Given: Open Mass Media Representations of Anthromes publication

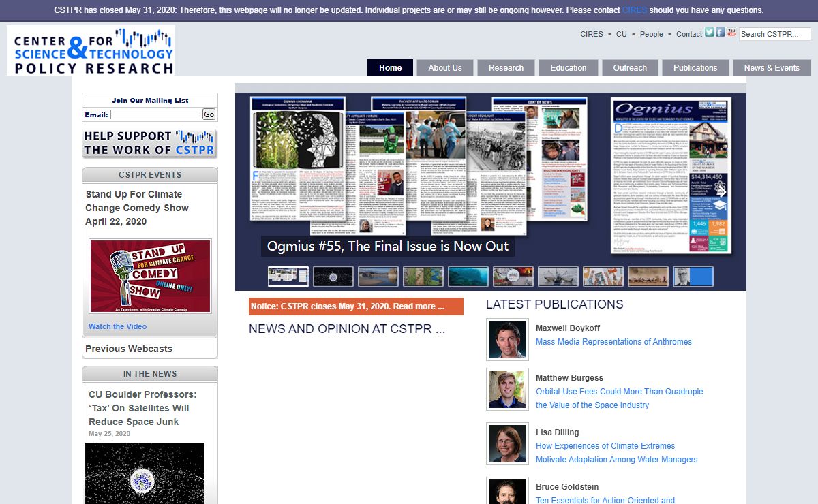Looking at the screenshot, I should tap(613, 342).
